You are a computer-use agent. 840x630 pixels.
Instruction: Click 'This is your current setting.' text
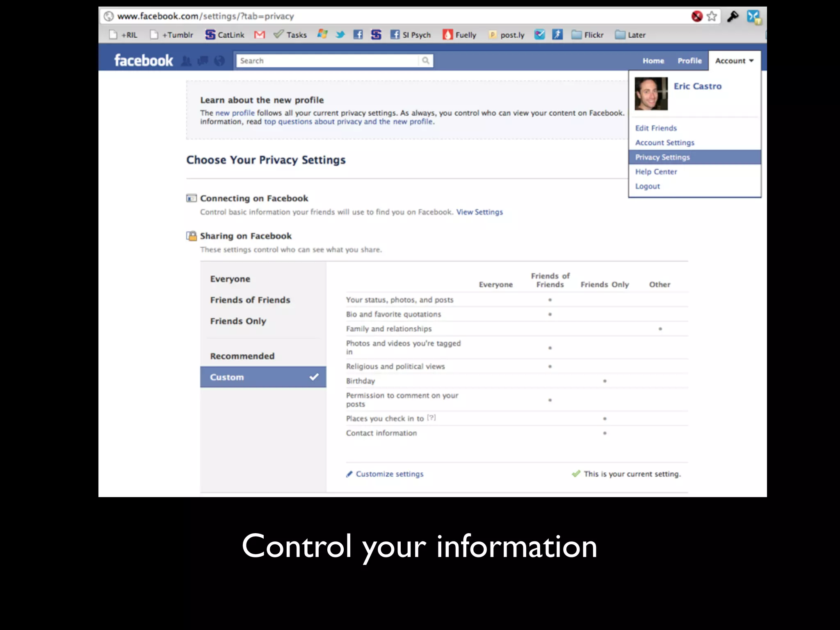point(632,474)
